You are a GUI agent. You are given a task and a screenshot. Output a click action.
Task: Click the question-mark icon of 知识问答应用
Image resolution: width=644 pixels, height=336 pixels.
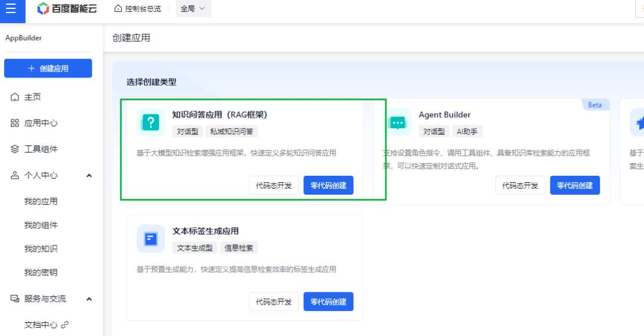point(151,122)
